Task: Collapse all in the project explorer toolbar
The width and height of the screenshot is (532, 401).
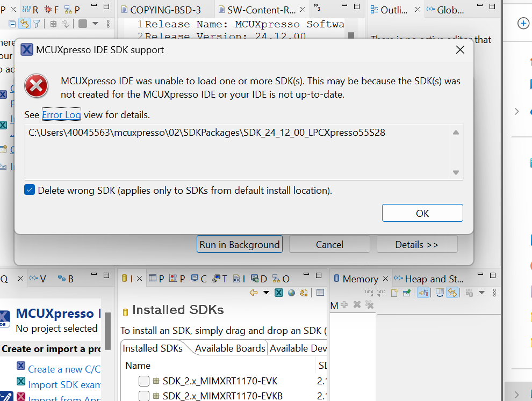Action: [12, 24]
